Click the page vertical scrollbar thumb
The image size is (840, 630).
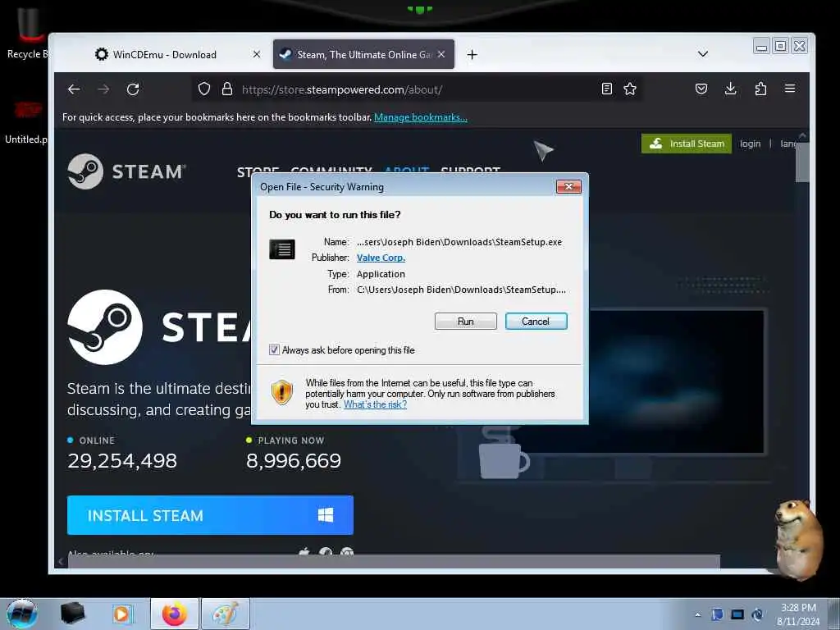coord(802,162)
